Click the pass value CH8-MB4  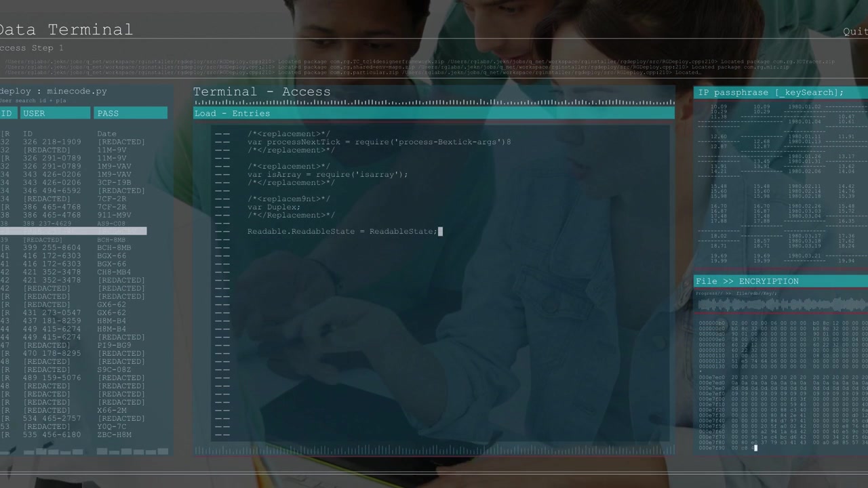115,272
